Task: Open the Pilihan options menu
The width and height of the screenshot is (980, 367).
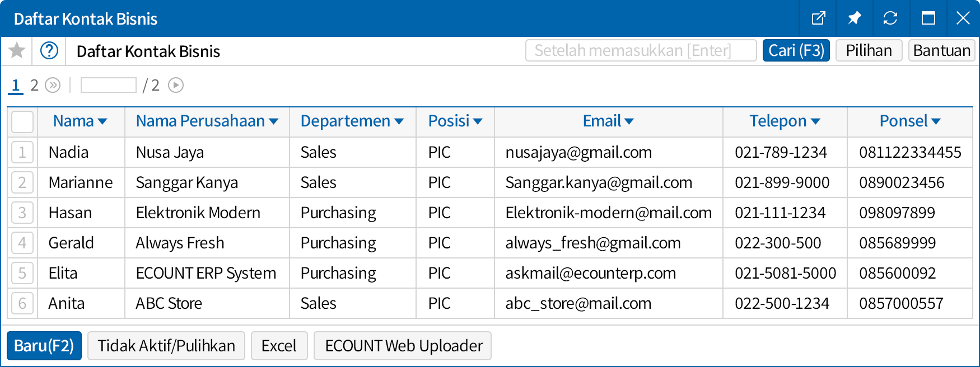Action: tap(868, 50)
